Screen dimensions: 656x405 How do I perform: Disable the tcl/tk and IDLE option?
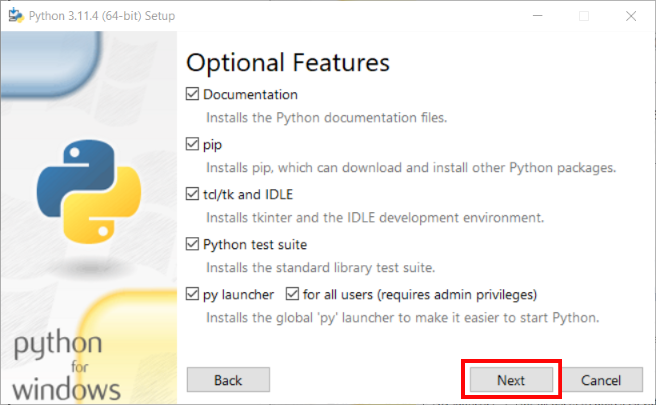[x=193, y=194]
